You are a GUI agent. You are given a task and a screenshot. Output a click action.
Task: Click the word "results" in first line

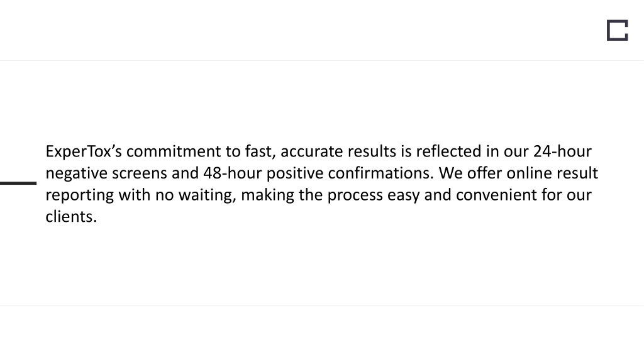[x=372, y=151]
